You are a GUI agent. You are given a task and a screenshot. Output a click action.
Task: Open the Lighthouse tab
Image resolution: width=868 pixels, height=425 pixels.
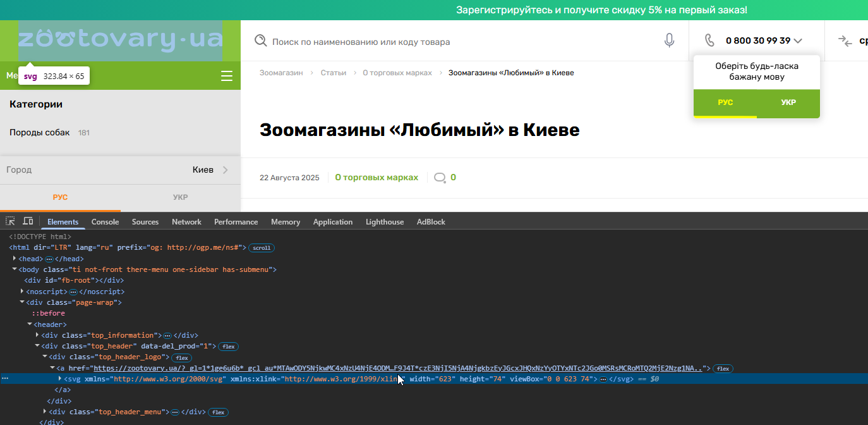tap(385, 222)
